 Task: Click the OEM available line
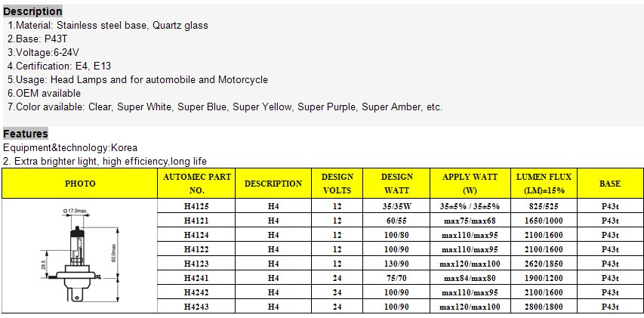44,93
